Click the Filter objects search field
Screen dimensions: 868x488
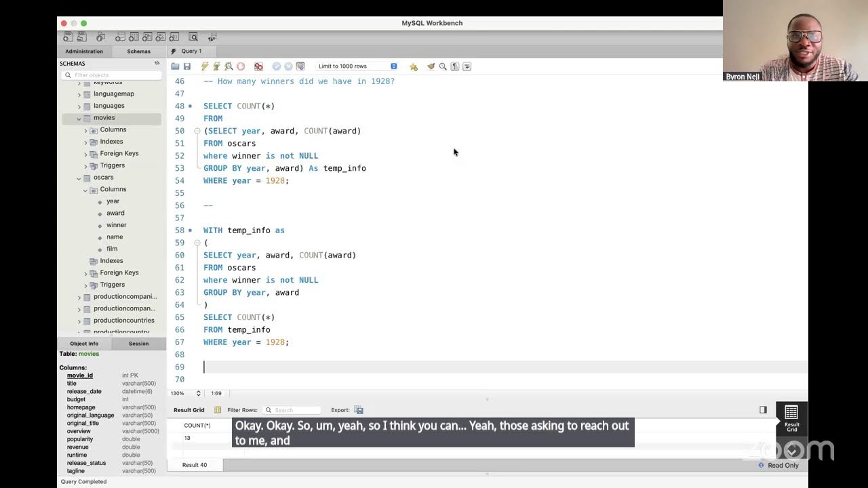click(x=111, y=75)
